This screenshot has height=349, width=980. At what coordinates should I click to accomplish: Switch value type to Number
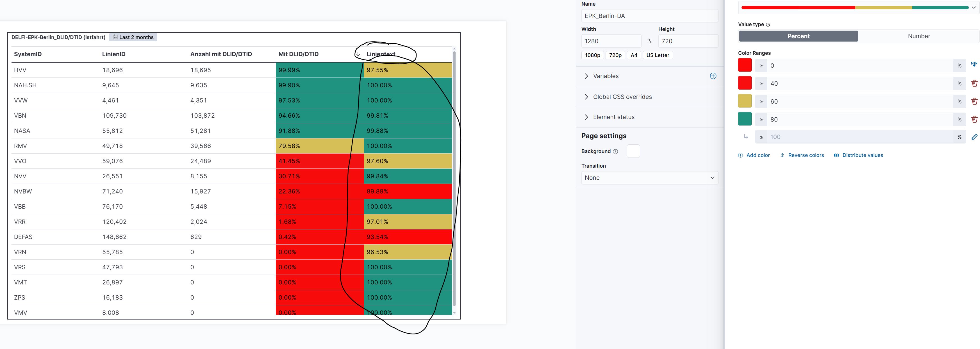pyautogui.click(x=918, y=36)
